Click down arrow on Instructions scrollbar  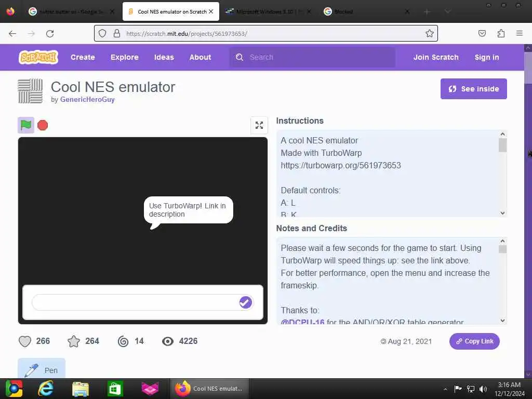[502, 213]
